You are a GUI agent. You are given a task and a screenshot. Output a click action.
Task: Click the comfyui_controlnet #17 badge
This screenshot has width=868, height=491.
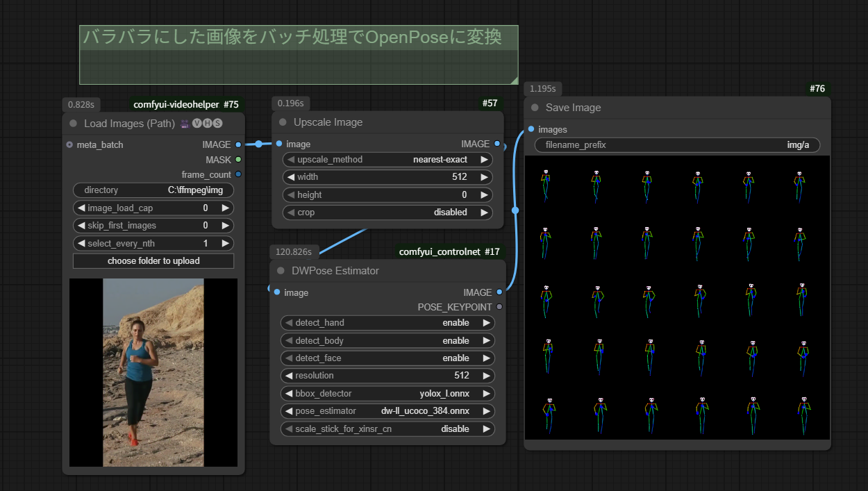click(449, 252)
